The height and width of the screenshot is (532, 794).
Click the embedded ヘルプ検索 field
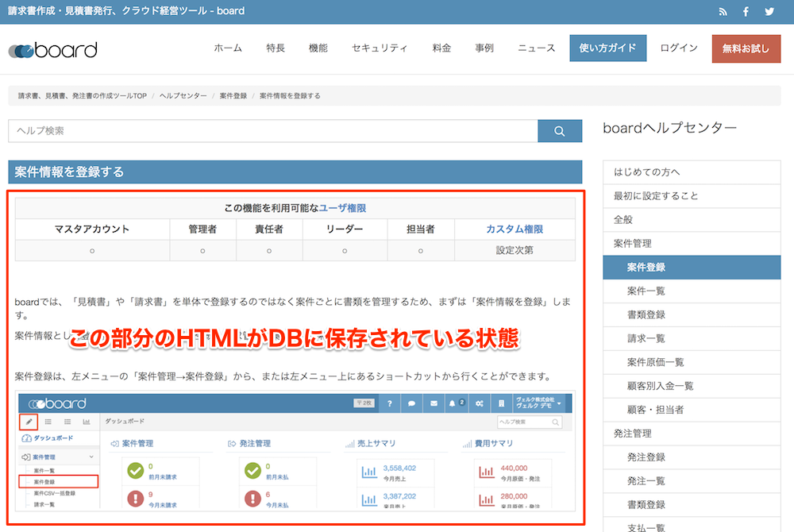[x=530, y=422]
